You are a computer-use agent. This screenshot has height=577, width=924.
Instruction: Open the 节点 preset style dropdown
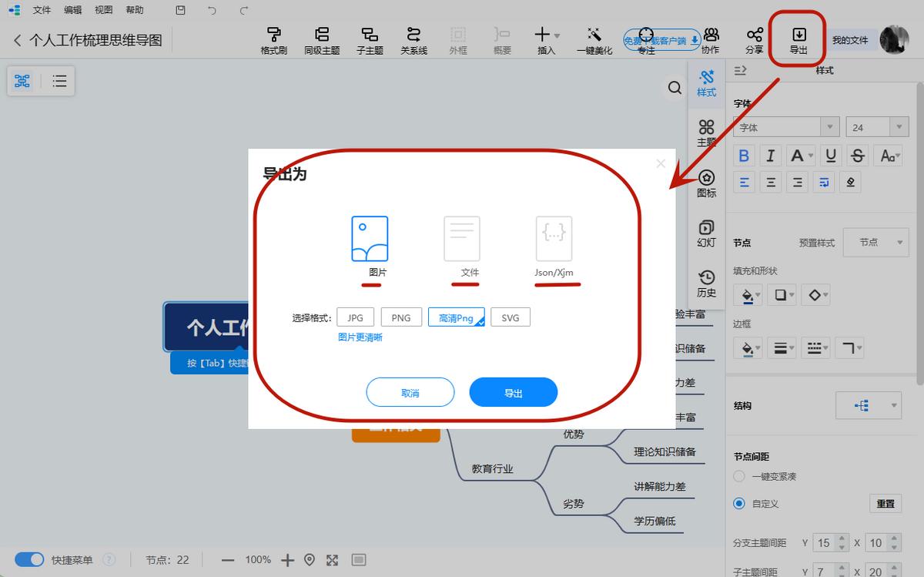tap(875, 242)
